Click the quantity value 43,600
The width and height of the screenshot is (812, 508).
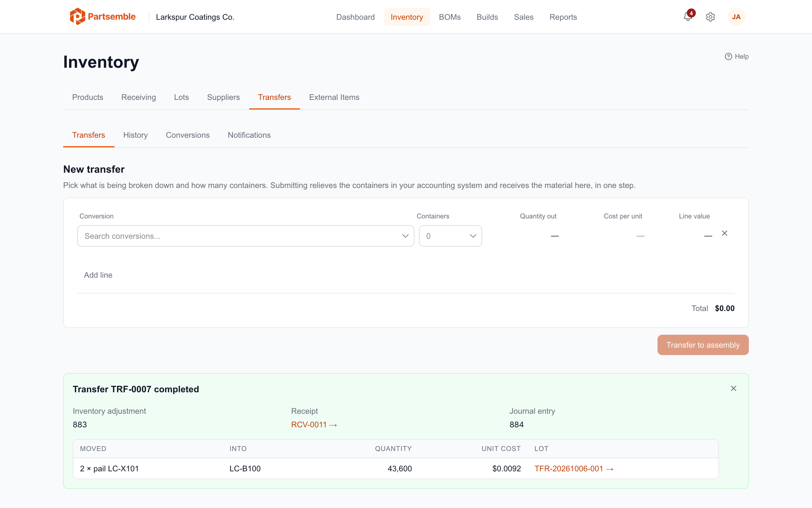399,468
